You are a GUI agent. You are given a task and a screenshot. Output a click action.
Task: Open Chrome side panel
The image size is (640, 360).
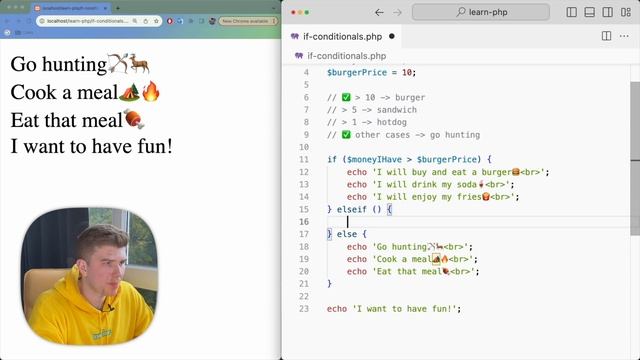(x=202, y=21)
